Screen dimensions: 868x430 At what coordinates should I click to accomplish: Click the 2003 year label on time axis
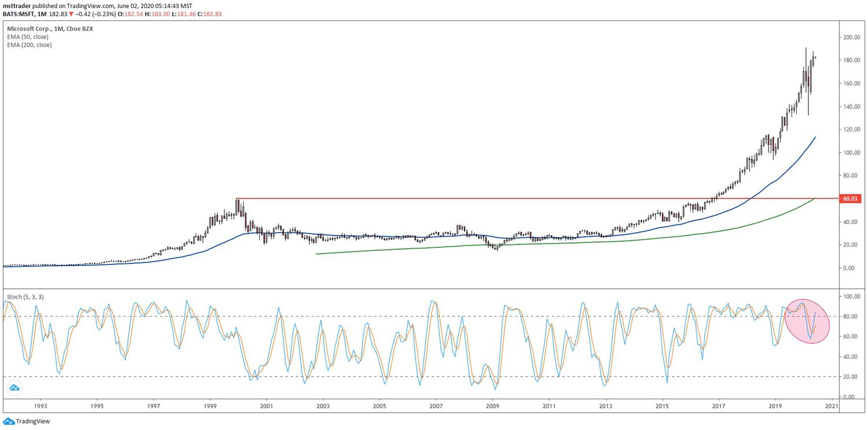tap(323, 407)
